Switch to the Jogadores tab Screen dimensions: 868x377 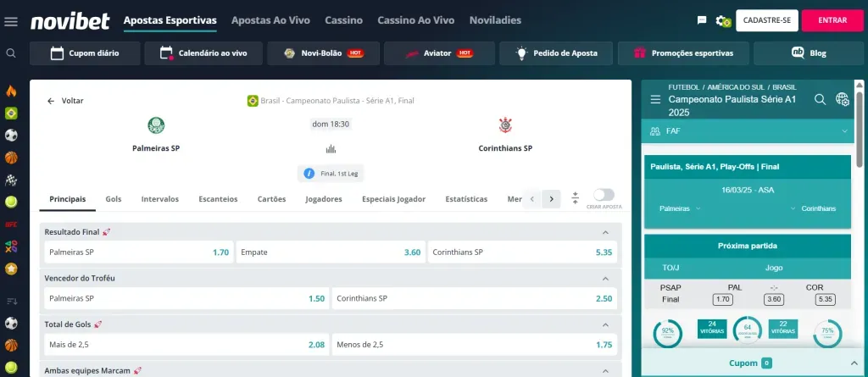pos(324,199)
